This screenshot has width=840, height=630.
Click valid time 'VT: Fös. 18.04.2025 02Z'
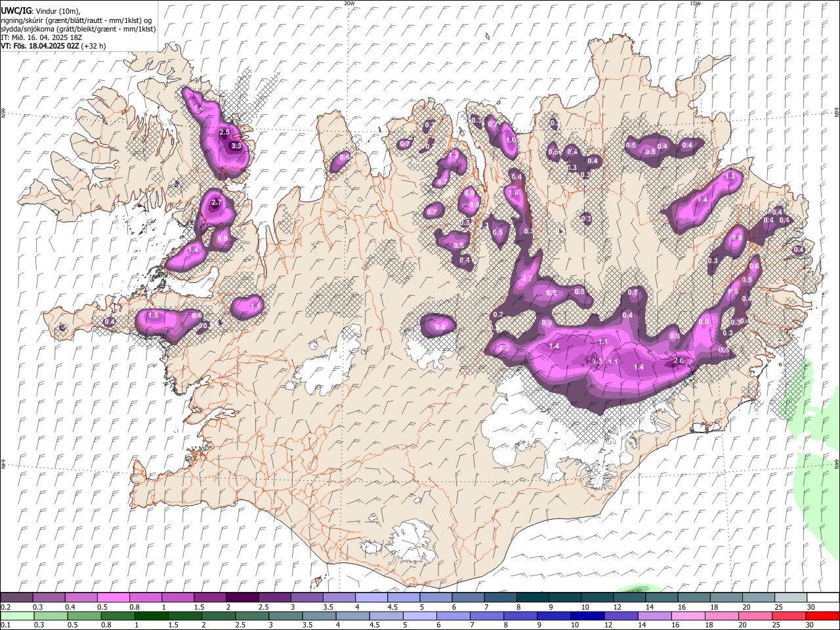click(x=40, y=46)
